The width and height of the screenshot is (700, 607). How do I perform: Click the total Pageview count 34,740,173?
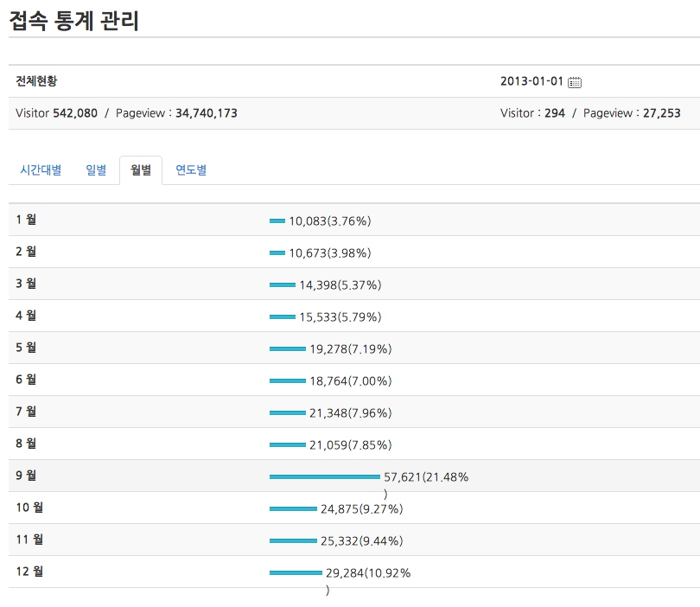[207, 113]
